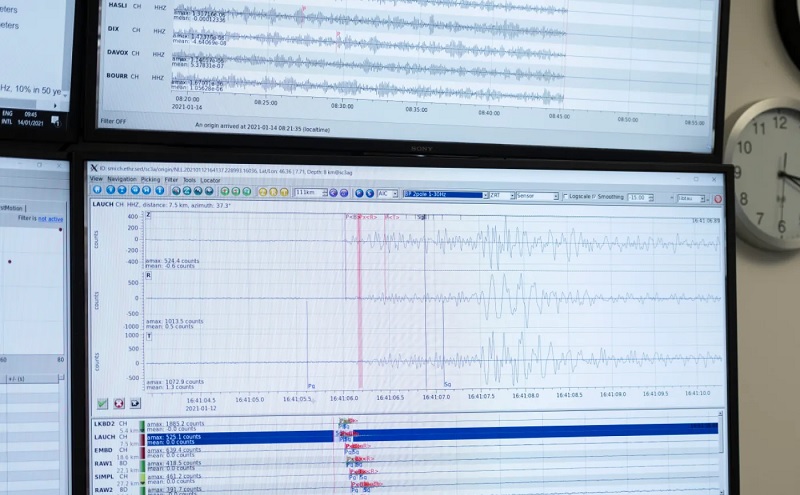The height and width of the screenshot is (495, 800).
Task: Open the View menu in picker window
Action: [96, 179]
